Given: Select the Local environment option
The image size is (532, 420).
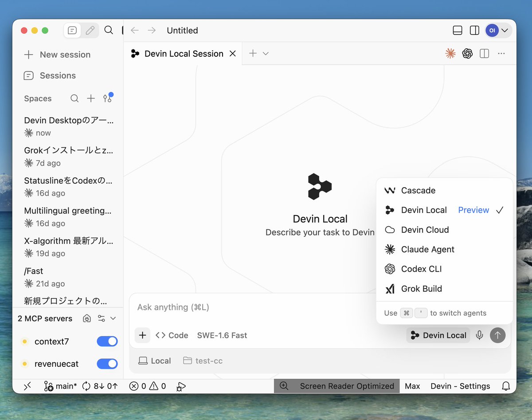Looking at the screenshot, I should click(x=154, y=361).
